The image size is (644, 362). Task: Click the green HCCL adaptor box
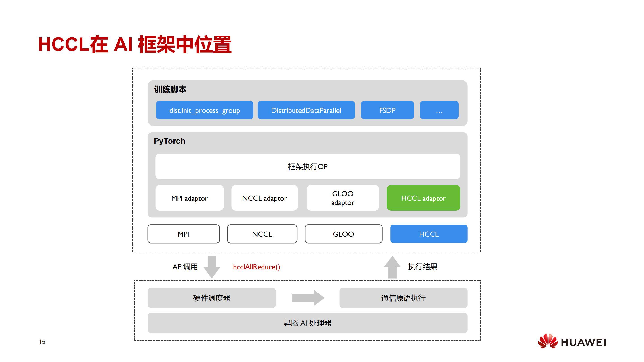424,198
